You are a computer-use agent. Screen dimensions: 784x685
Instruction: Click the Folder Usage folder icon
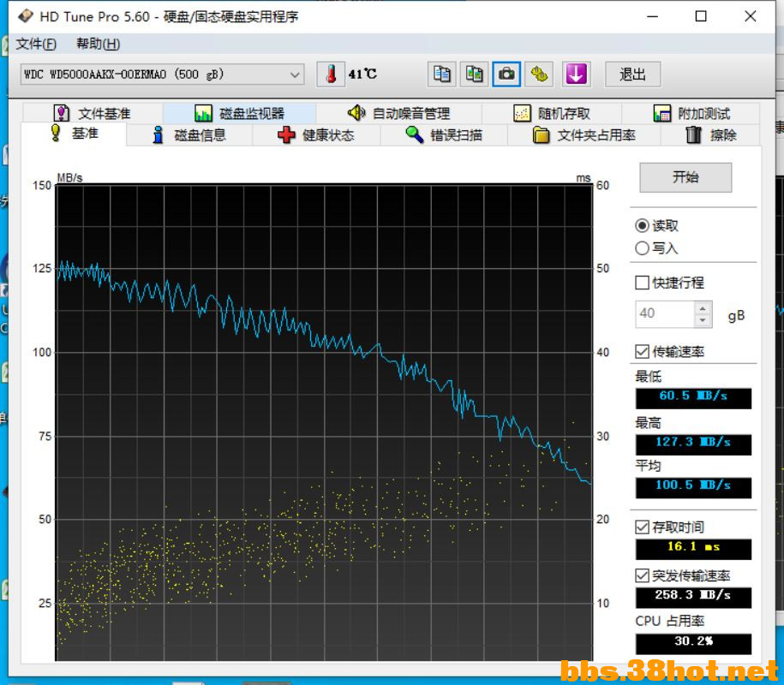[541, 135]
